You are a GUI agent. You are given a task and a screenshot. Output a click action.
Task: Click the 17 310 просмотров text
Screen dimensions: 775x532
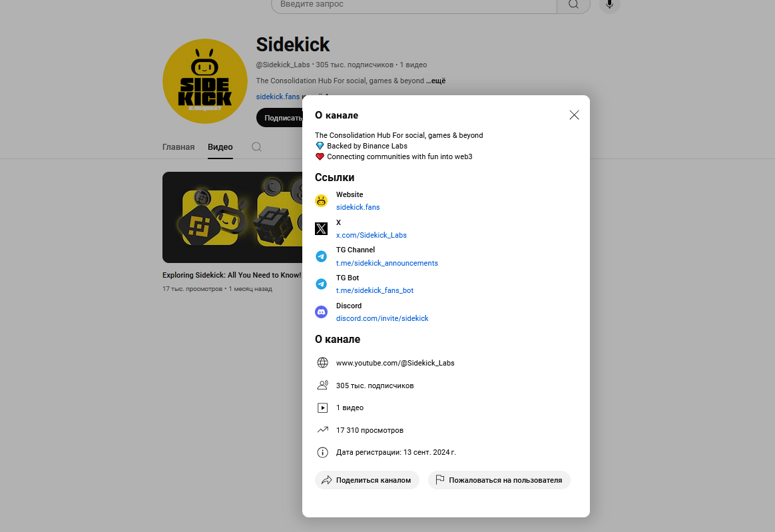pyautogui.click(x=370, y=430)
